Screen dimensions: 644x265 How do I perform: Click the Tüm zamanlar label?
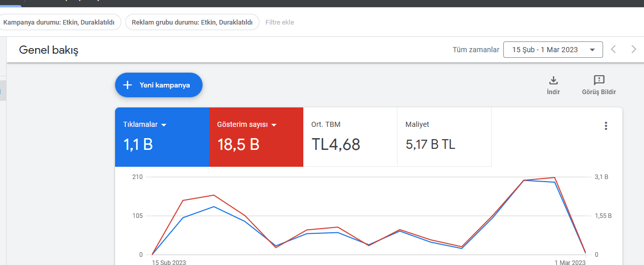pos(476,50)
